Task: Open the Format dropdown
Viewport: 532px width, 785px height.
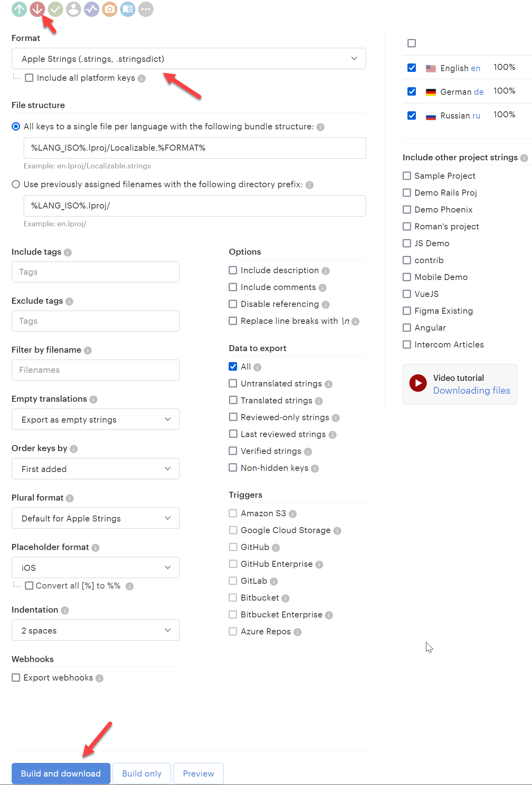Action: (x=188, y=59)
